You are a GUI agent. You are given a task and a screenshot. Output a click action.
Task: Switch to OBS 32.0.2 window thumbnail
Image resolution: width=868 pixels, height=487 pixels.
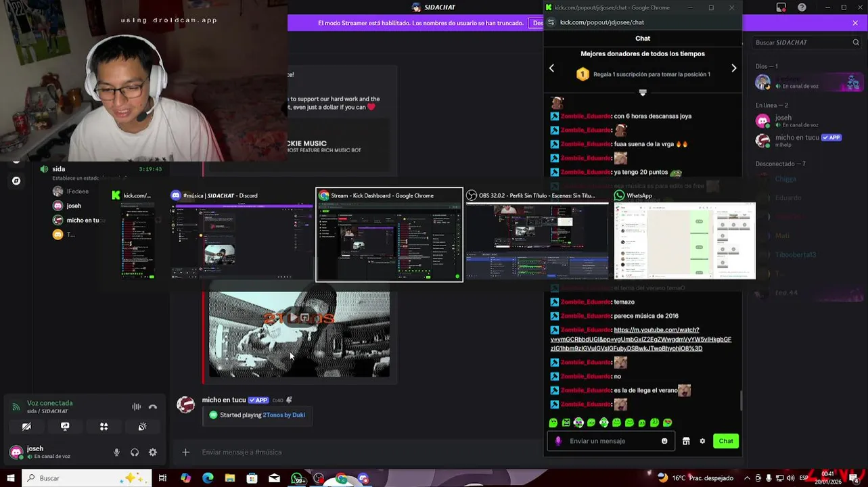point(537,234)
